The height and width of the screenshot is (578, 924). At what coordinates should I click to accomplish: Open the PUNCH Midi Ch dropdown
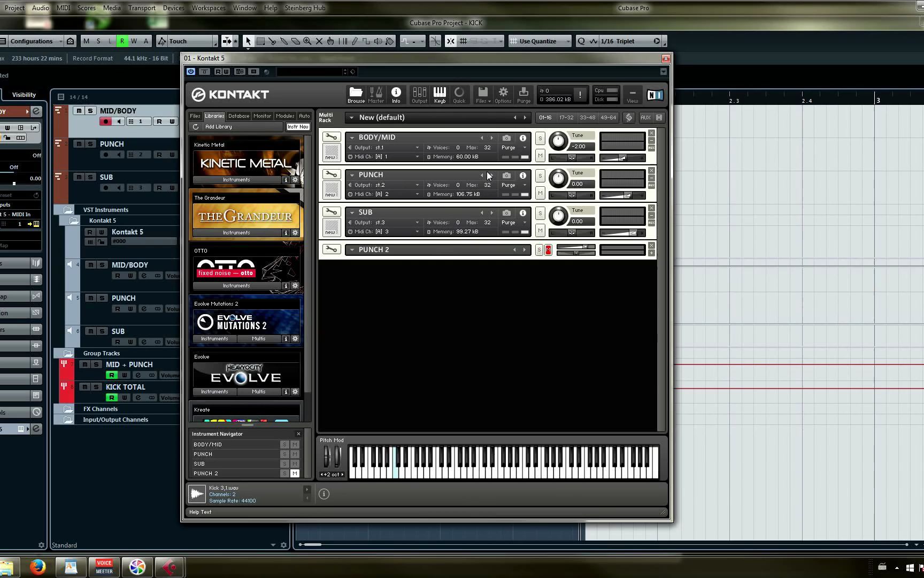[x=383, y=194]
